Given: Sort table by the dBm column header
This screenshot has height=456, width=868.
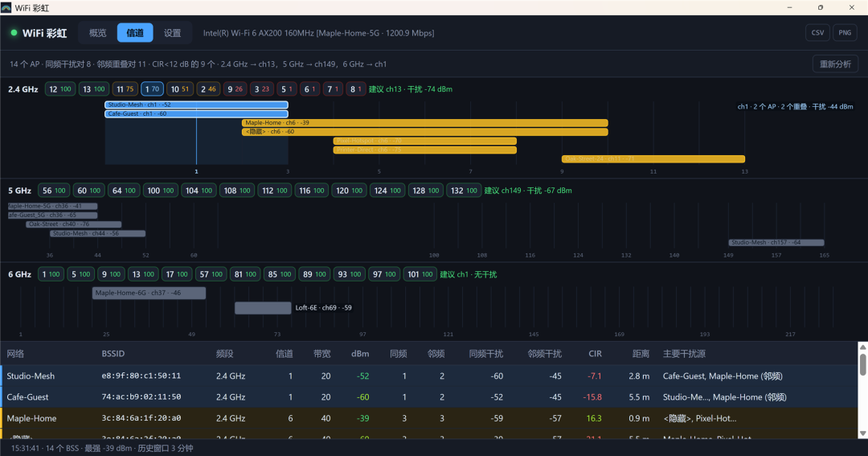Looking at the screenshot, I should 360,354.
